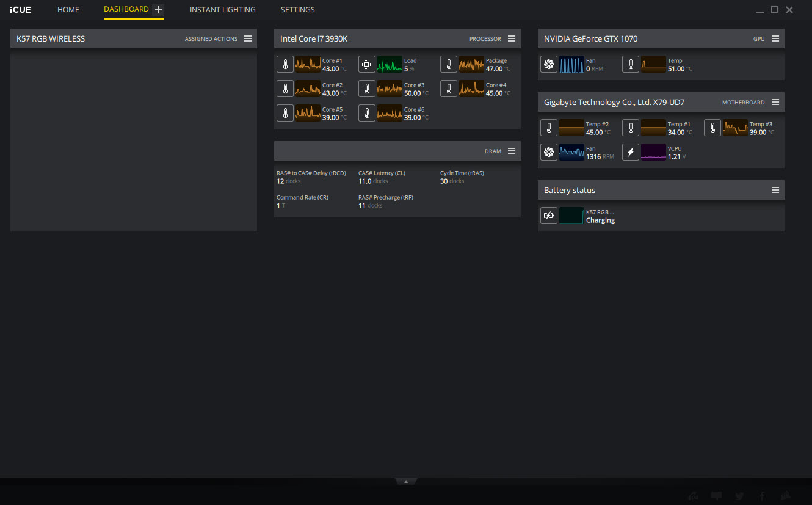Click the ASSIGNED ACTIONS label
The width and height of the screenshot is (812, 505).
211,39
